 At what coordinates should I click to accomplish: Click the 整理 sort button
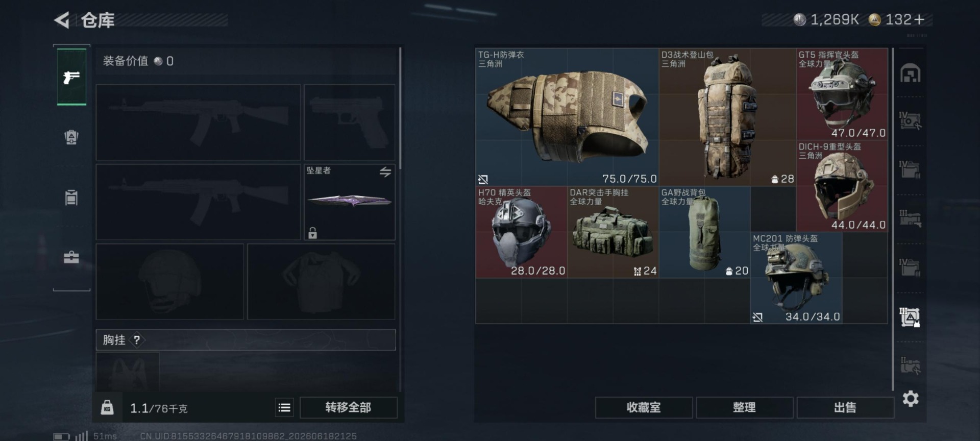point(744,407)
